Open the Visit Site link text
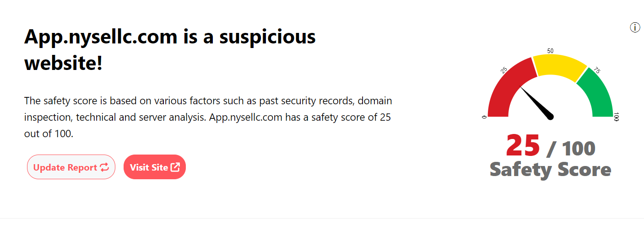 coord(149,167)
